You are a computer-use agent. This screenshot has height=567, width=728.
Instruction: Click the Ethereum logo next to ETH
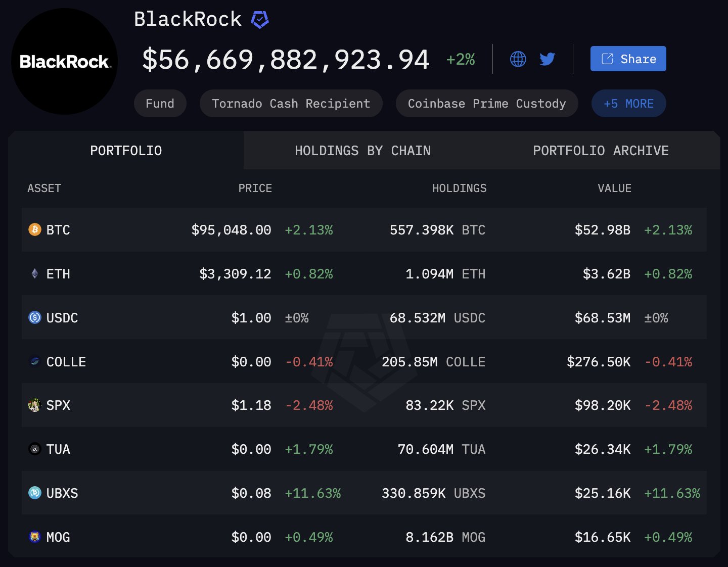[x=34, y=274]
